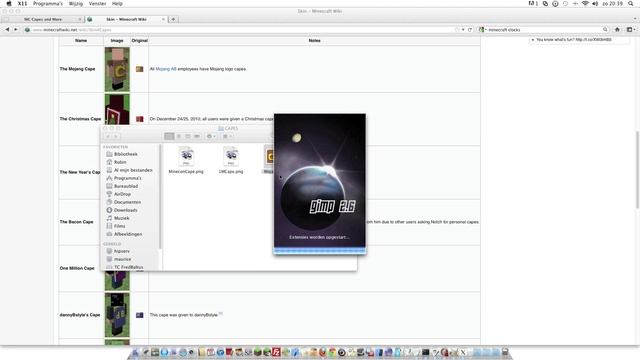
Task: Open the X11 menu
Action: click(x=22, y=3)
